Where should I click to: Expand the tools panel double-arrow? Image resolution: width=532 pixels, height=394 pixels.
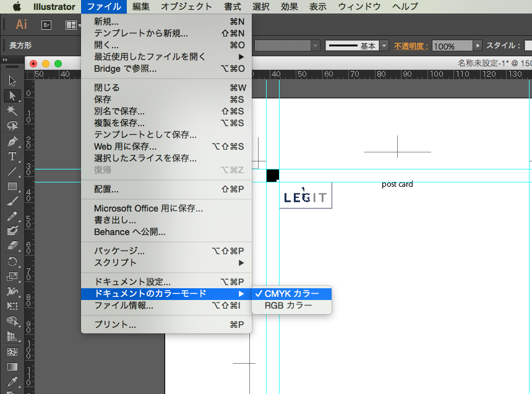pos(5,60)
